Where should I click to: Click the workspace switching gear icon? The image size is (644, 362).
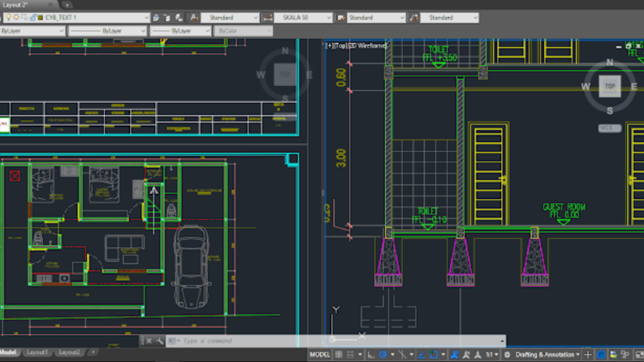[508, 355]
